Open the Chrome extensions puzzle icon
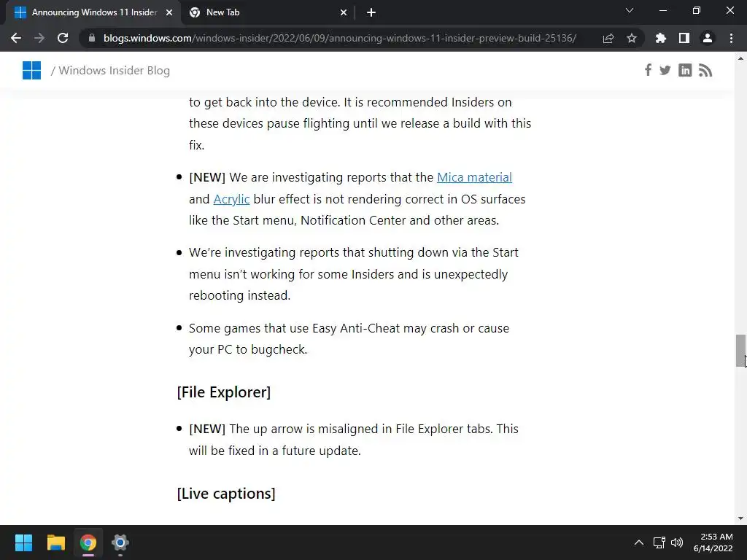This screenshot has width=747, height=560. tap(661, 38)
